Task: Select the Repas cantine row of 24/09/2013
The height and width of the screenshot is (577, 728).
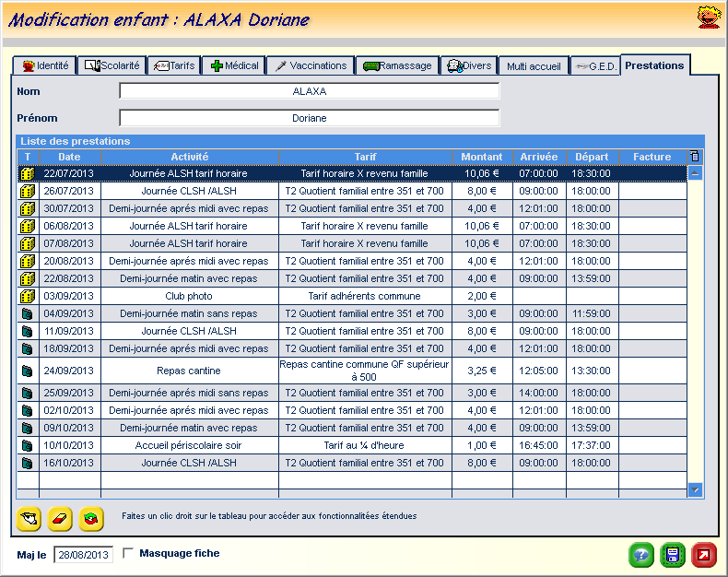Action: [190, 371]
